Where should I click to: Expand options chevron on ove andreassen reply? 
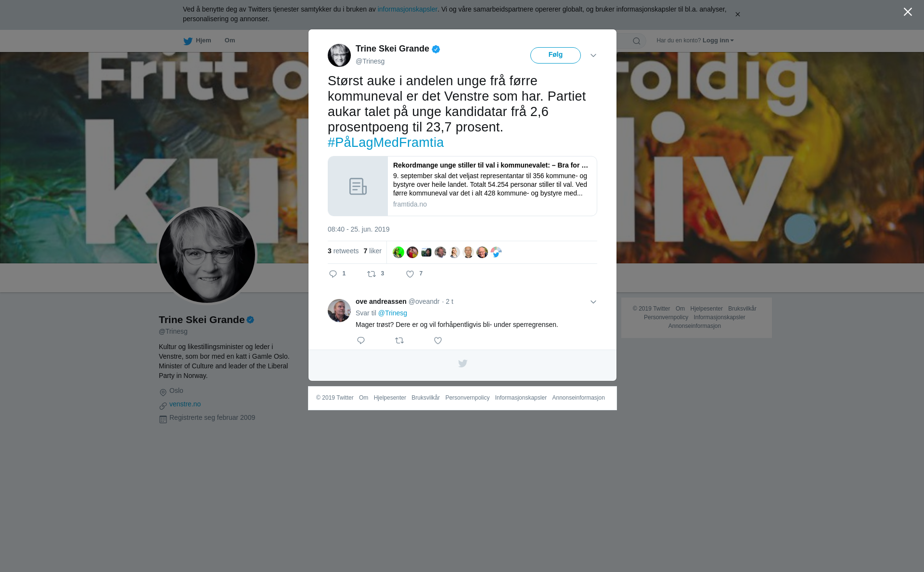593,302
